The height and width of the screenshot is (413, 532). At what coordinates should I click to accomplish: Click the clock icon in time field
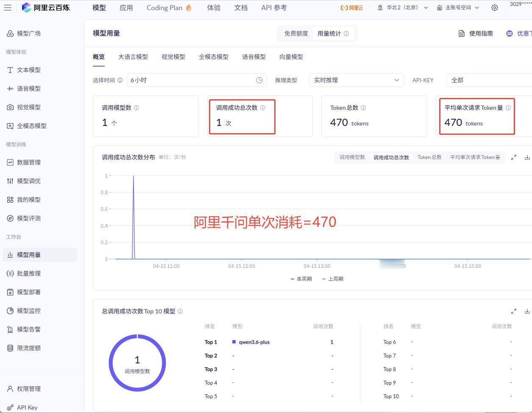click(x=259, y=80)
